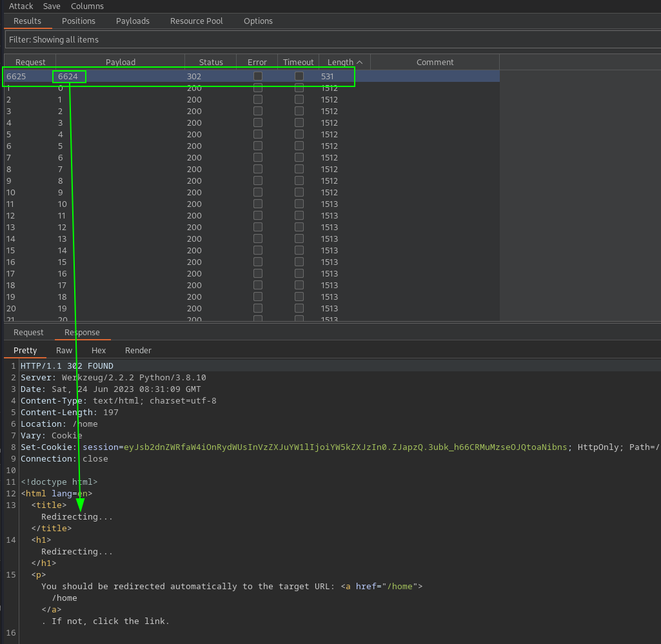
Task: Toggle Timeout checkbox for request 15
Action: click(299, 250)
